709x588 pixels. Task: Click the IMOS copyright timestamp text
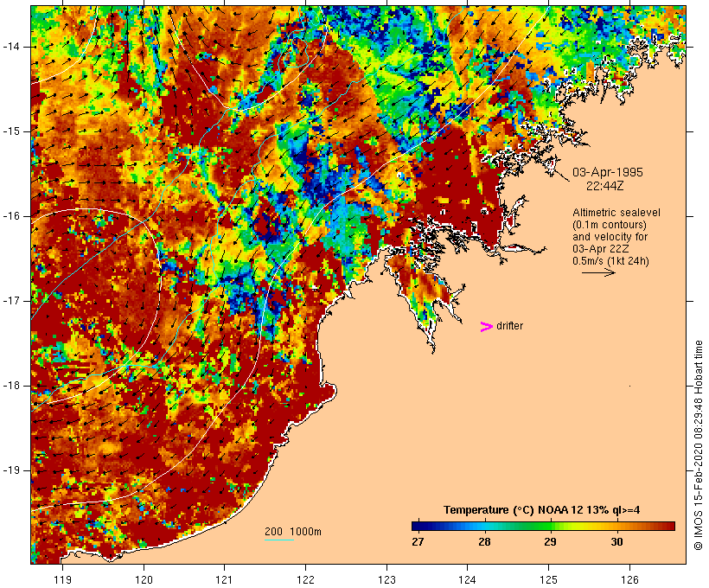click(x=698, y=445)
